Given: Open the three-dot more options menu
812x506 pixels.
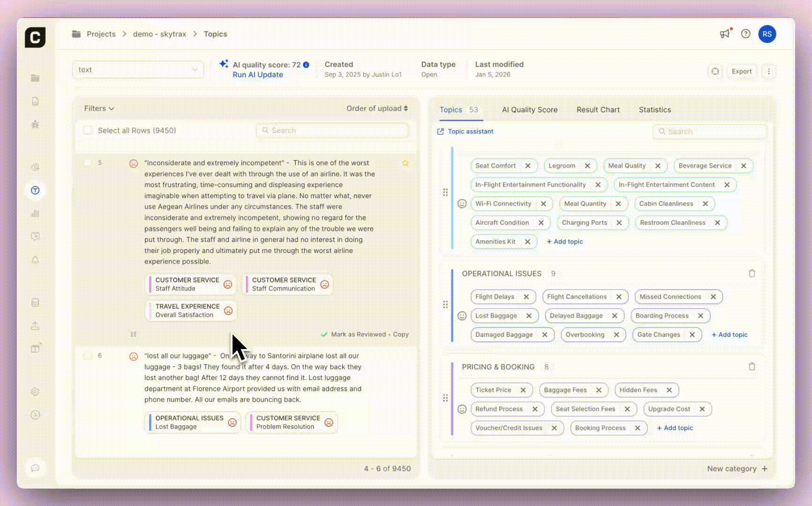Looking at the screenshot, I should point(768,71).
